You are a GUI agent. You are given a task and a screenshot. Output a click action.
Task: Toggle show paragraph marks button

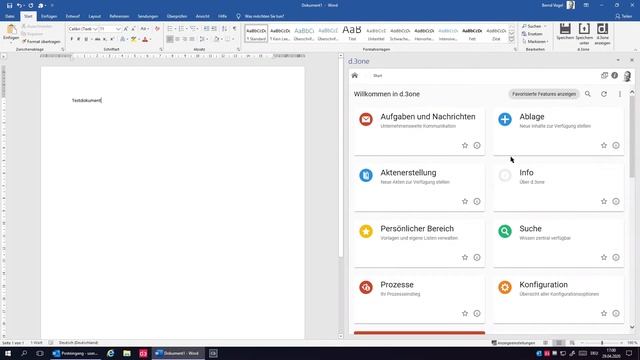[234, 29]
